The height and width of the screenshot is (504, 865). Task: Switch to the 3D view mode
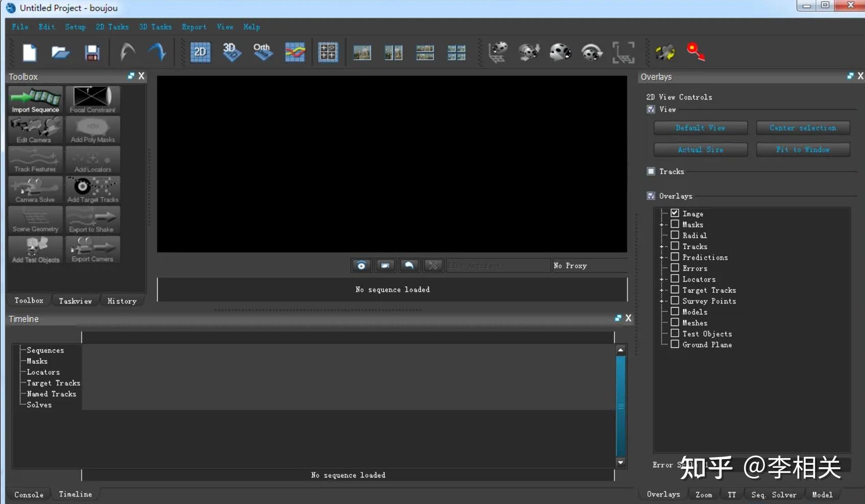point(231,52)
